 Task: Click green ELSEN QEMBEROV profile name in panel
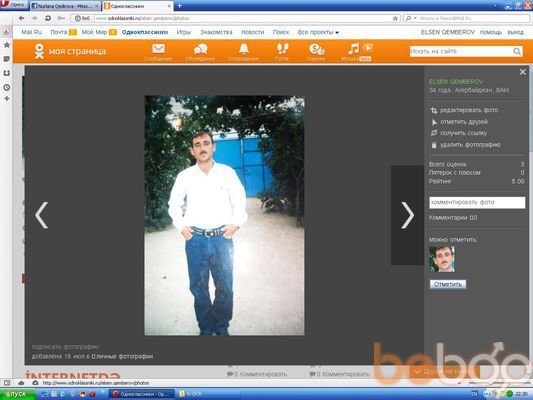(456, 82)
